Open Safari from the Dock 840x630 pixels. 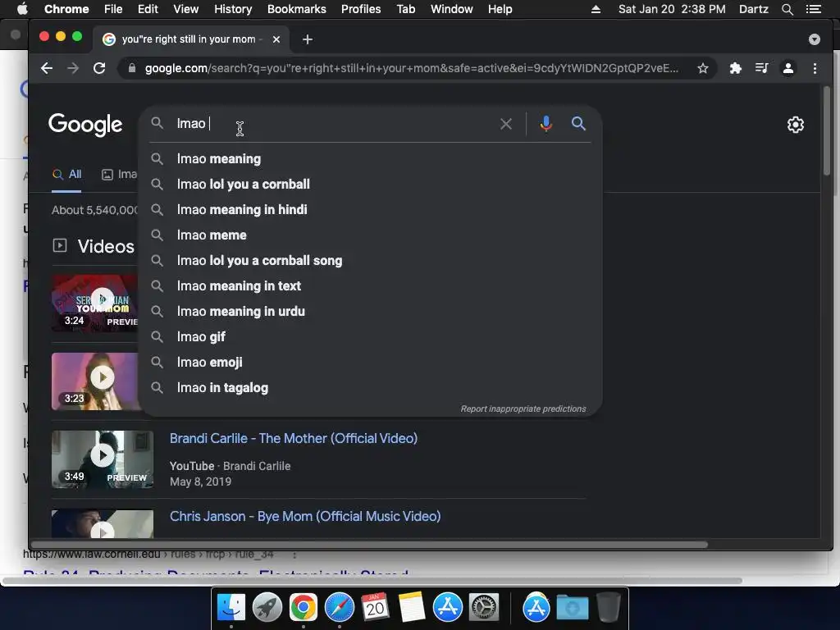(339, 608)
